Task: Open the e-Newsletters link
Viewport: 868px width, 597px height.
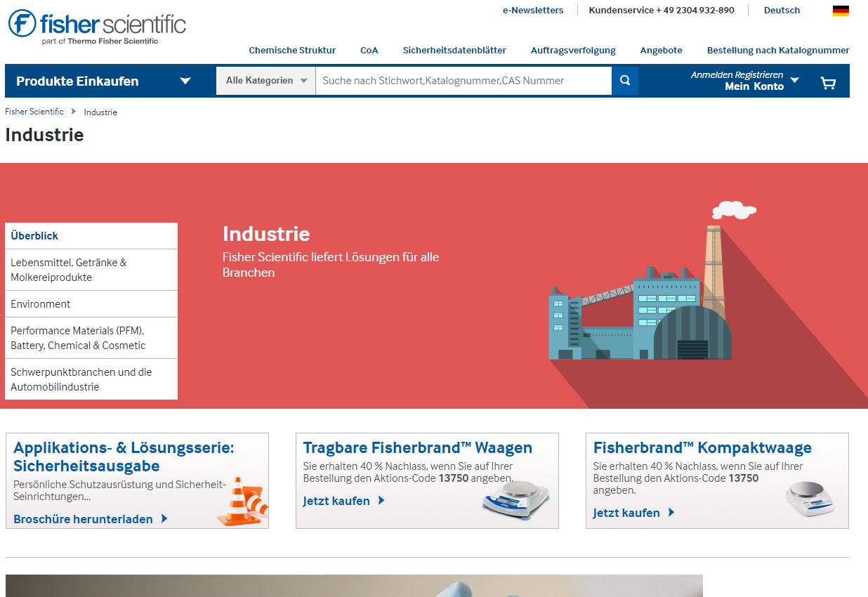Action: tap(533, 11)
